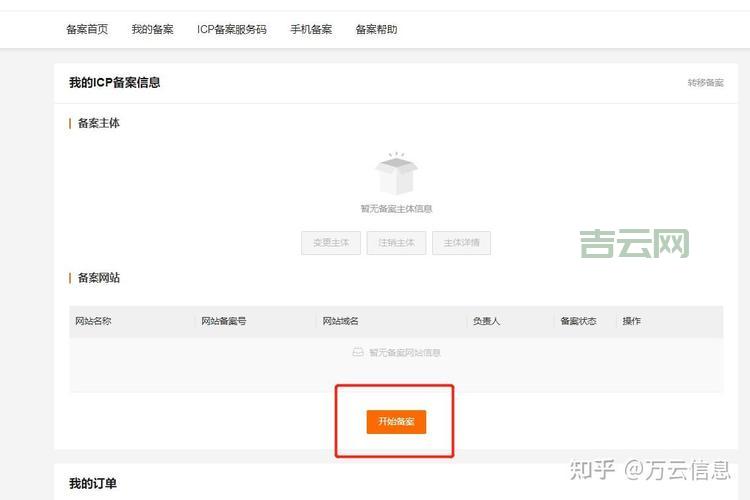Click the empty box icon above 暂无备案主体信息
Screen dimensions: 750x500
(396, 173)
